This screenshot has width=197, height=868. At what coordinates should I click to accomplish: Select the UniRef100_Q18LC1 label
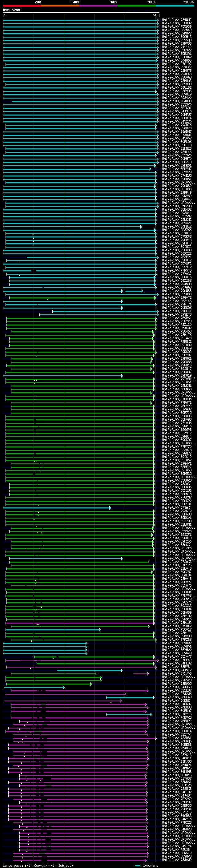(177, 311)
